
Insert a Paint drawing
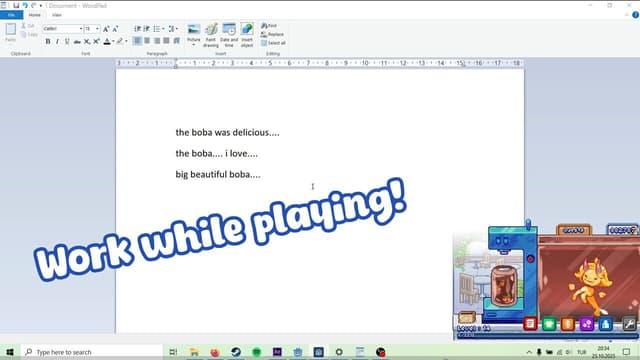coord(211,35)
